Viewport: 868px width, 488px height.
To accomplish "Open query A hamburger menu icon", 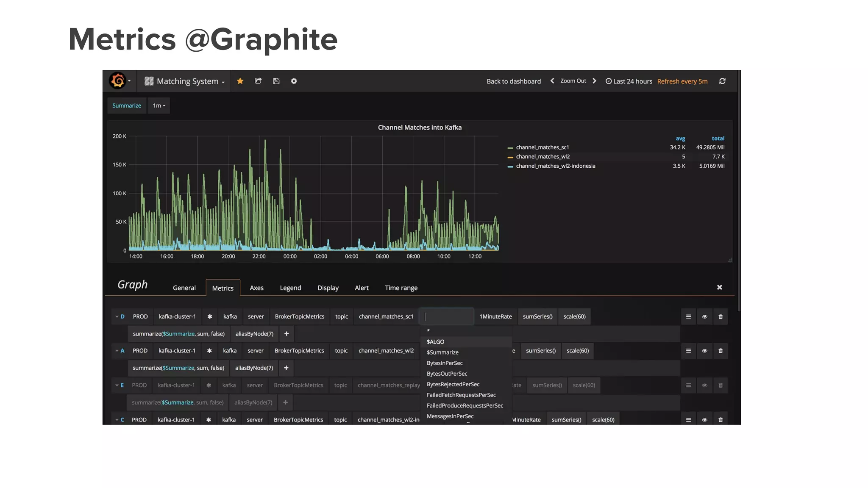I will tap(688, 351).
